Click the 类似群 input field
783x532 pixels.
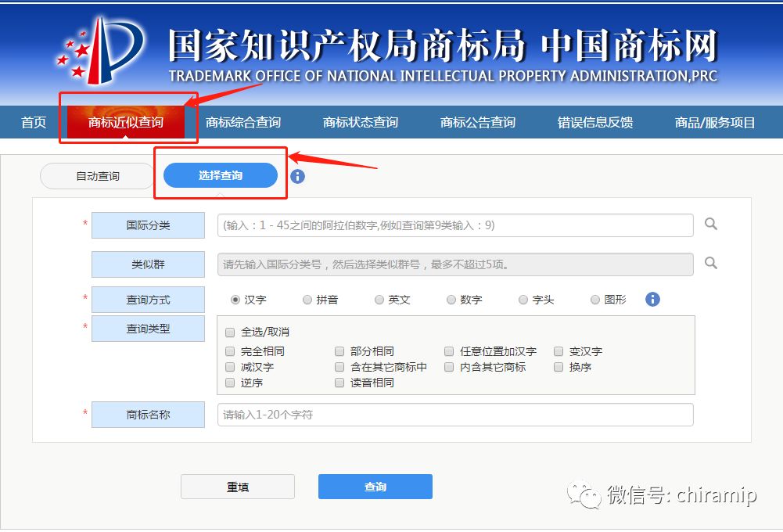tap(455, 264)
